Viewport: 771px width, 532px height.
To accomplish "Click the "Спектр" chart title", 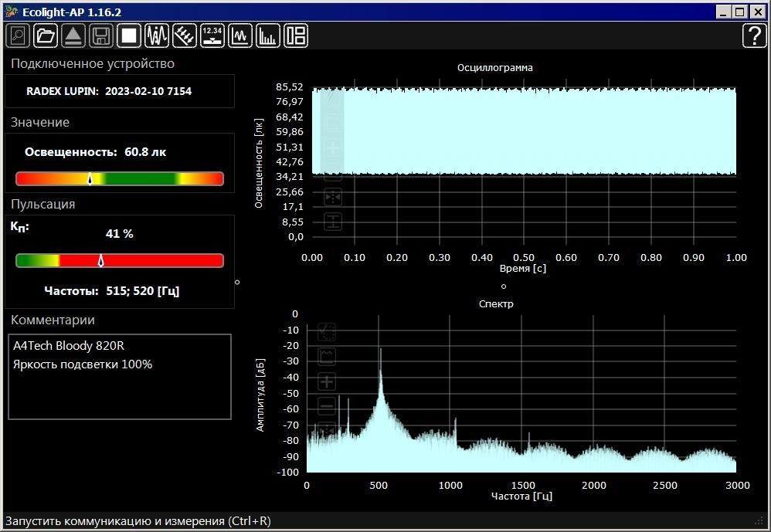I will (x=496, y=304).
